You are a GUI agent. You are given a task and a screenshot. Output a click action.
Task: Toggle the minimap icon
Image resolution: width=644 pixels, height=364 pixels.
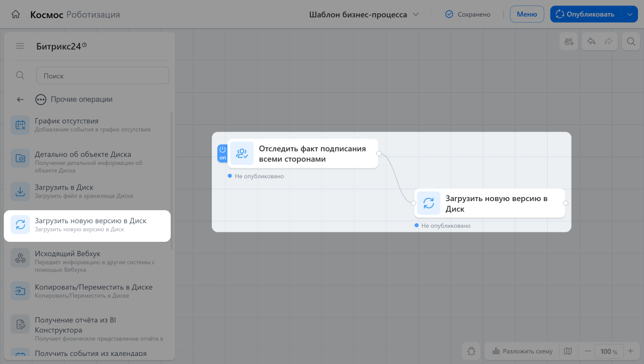tap(568, 351)
